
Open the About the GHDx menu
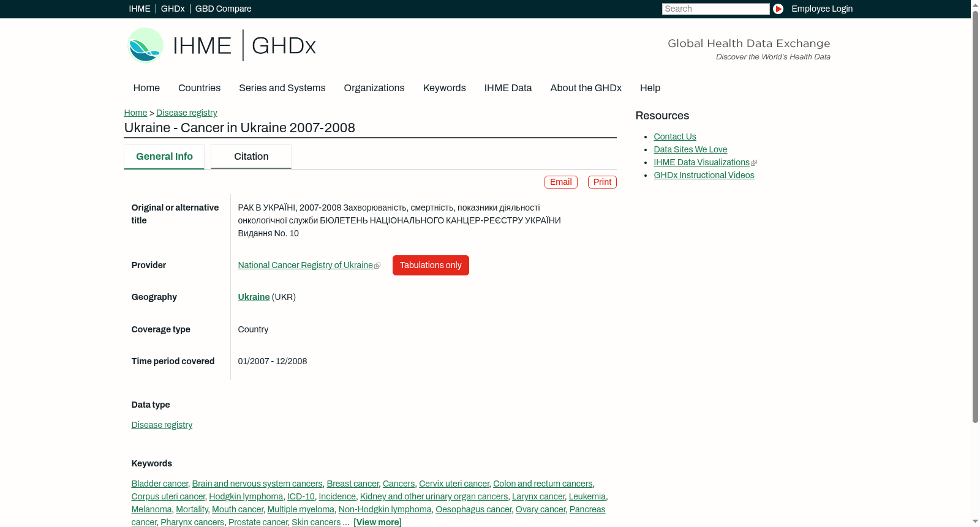click(586, 88)
